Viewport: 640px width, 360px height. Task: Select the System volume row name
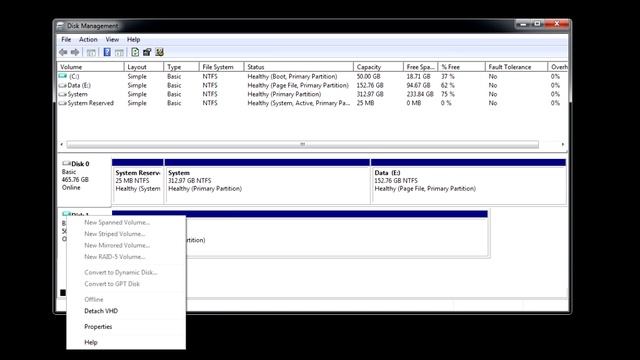pos(78,94)
